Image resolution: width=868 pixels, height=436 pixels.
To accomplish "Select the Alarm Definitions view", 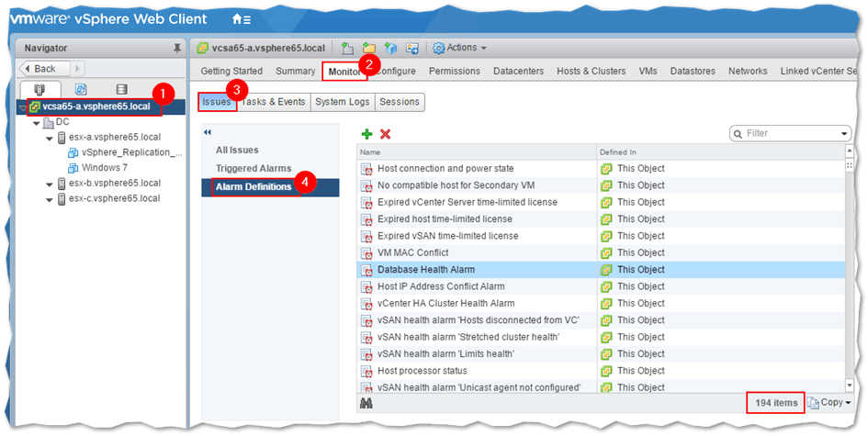I will (270, 187).
